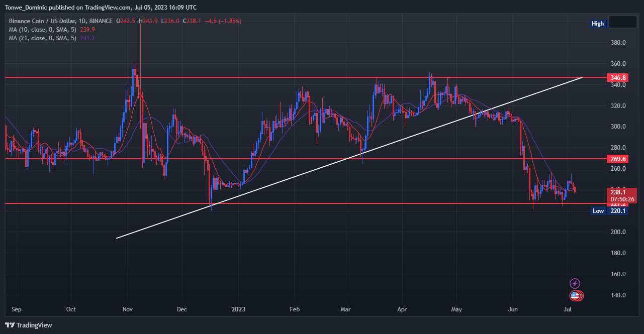Click the May label on time axis
Image resolution: width=644 pixels, height=334 pixels.
click(456, 309)
